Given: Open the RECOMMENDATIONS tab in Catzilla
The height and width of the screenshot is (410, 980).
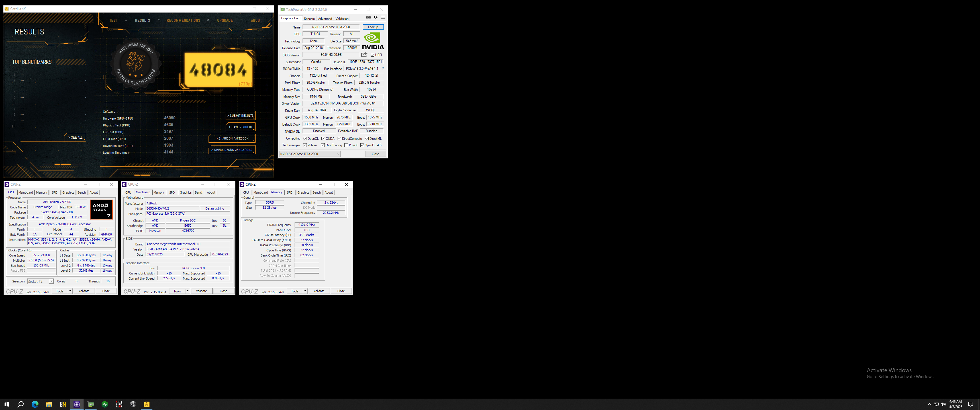Looking at the screenshot, I should click(x=183, y=20).
